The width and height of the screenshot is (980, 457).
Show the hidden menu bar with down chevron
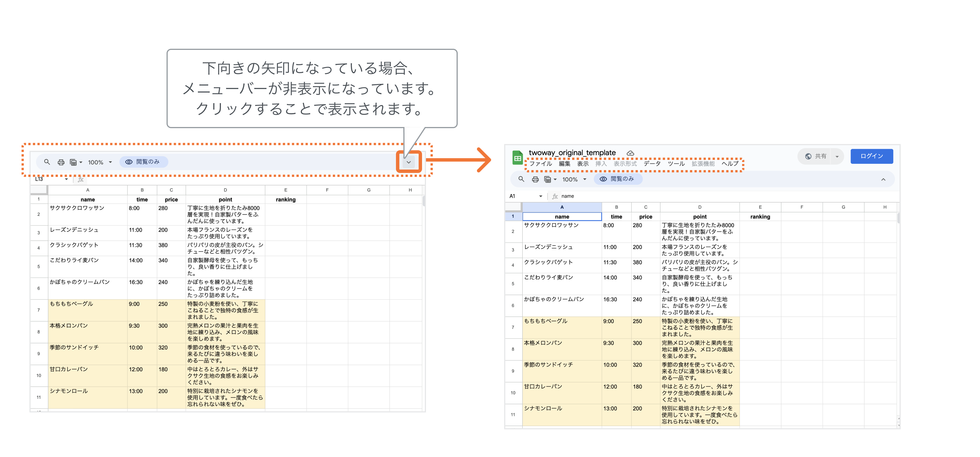coord(409,162)
